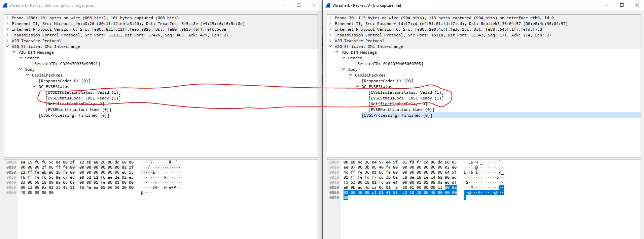Close the Packet 1886 compleo_charger.pcap window
644x239 pixels.
pos(314,5)
